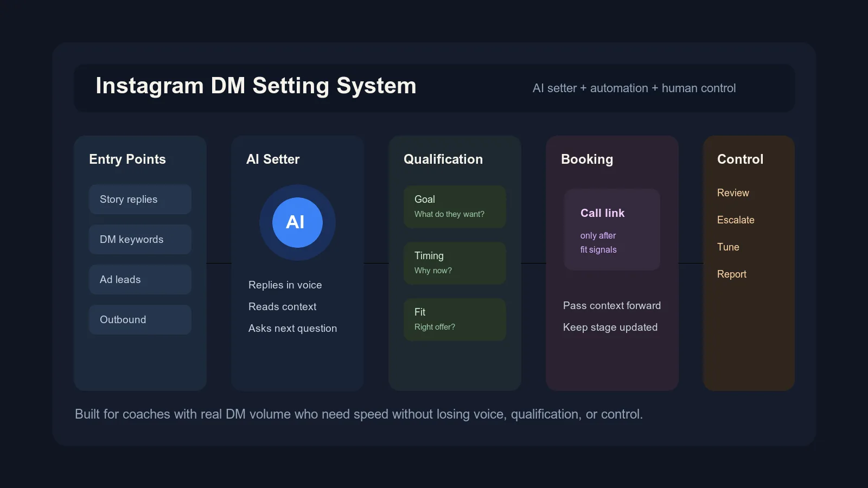Click Tune in the Control column

(x=728, y=247)
